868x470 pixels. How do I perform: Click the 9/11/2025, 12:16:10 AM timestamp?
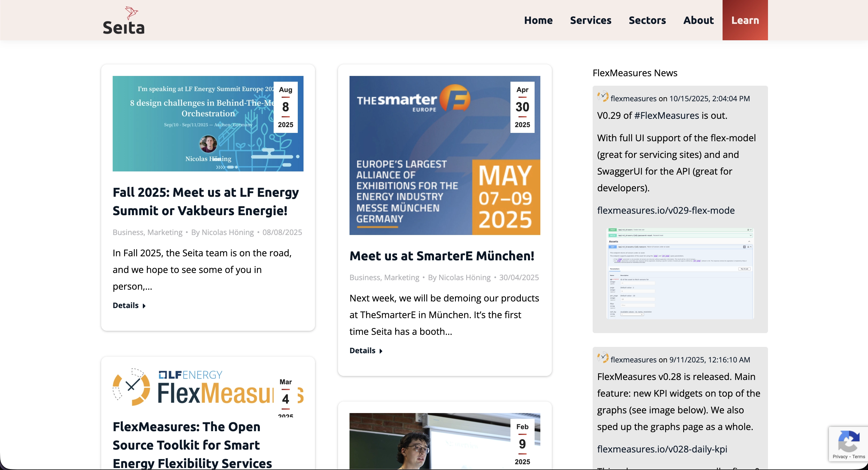click(x=710, y=360)
